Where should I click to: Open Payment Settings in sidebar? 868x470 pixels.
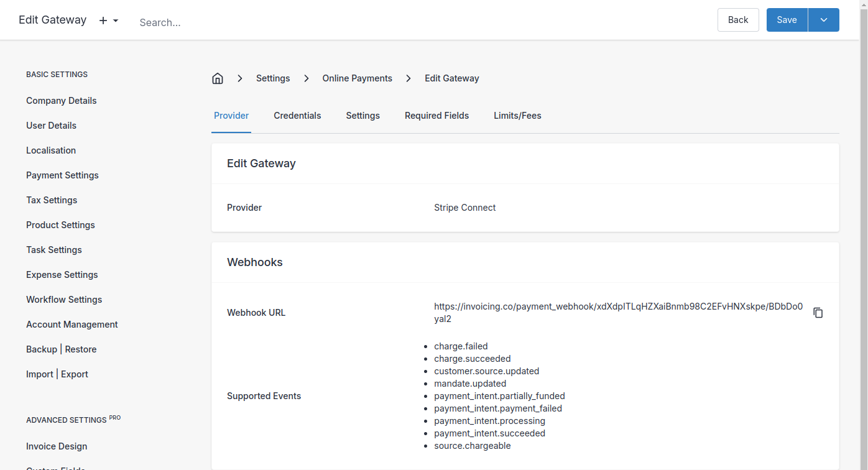pyautogui.click(x=62, y=175)
